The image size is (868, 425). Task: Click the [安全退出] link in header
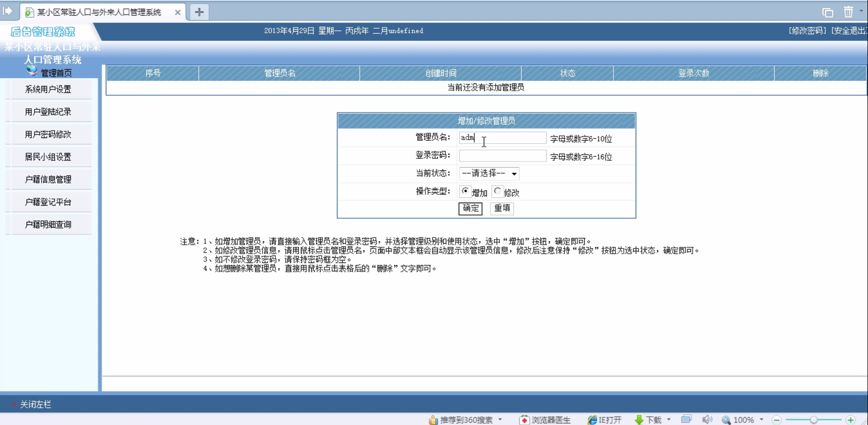coord(849,31)
